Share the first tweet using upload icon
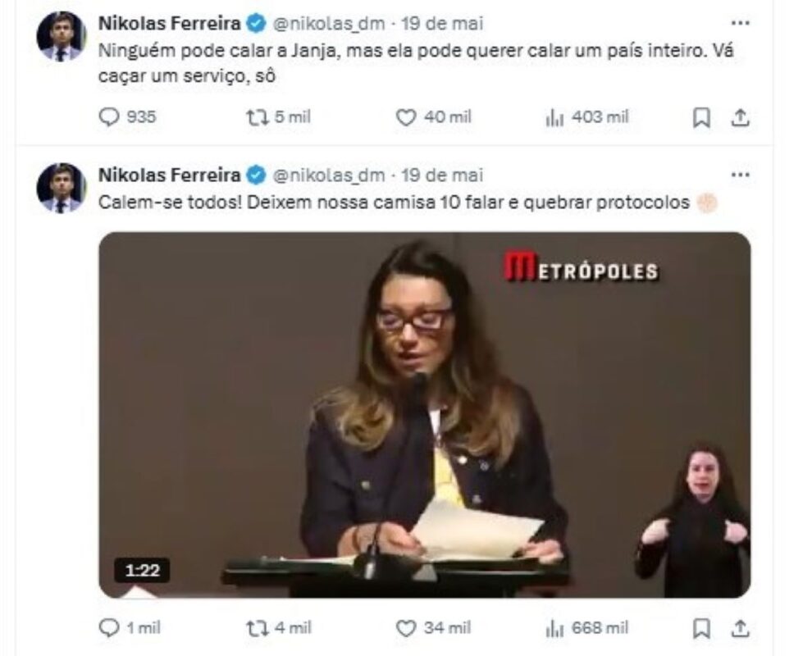 click(x=741, y=117)
